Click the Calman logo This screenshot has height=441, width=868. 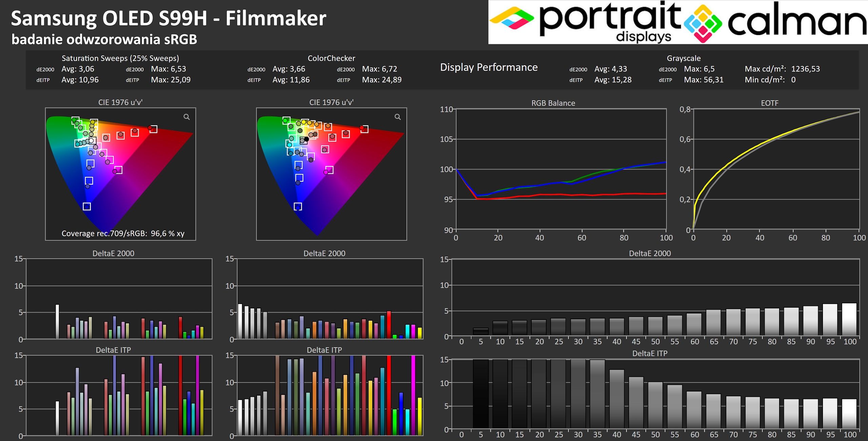[775, 22]
